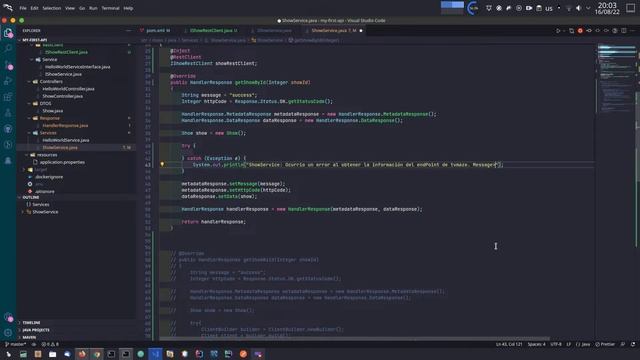Screen dimensions: 640x360
Task: Click the Java language mode
Action: [x=583, y=344]
